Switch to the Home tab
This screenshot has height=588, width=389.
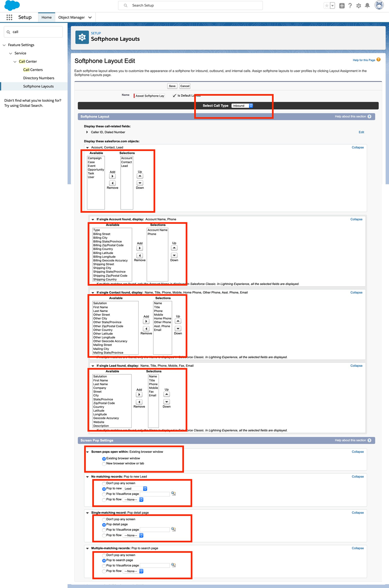(47, 17)
